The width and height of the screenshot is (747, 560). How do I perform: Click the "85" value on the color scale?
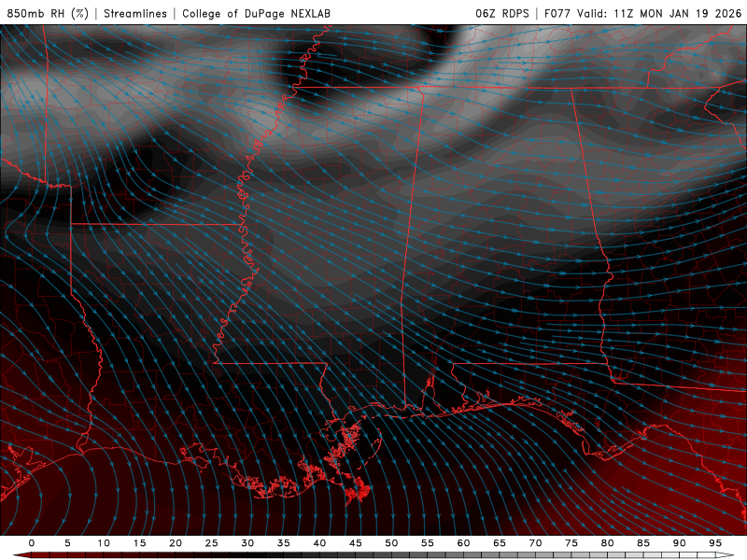pyautogui.click(x=643, y=543)
